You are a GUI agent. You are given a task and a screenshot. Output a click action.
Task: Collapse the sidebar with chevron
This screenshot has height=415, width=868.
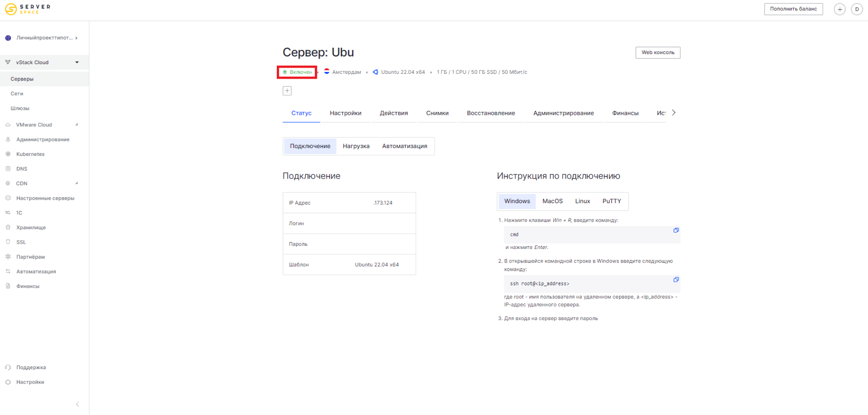point(78,404)
